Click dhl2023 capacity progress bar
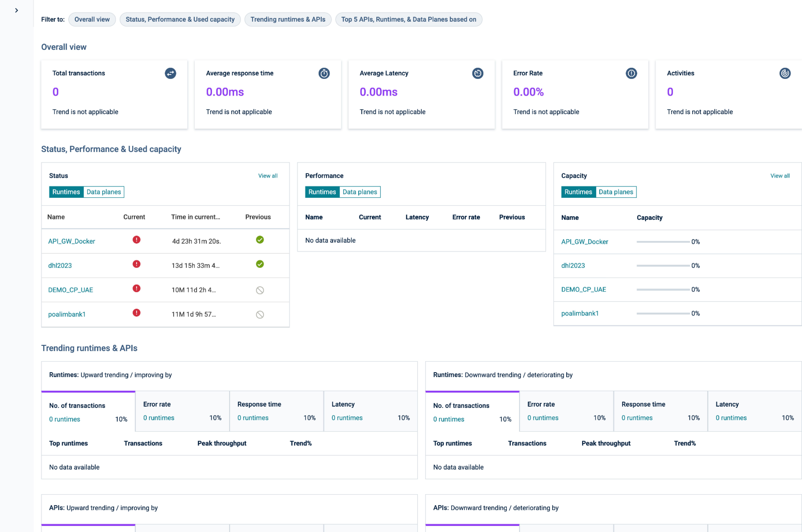Screen dimensions: 802x532 click(x=663, y=266)
